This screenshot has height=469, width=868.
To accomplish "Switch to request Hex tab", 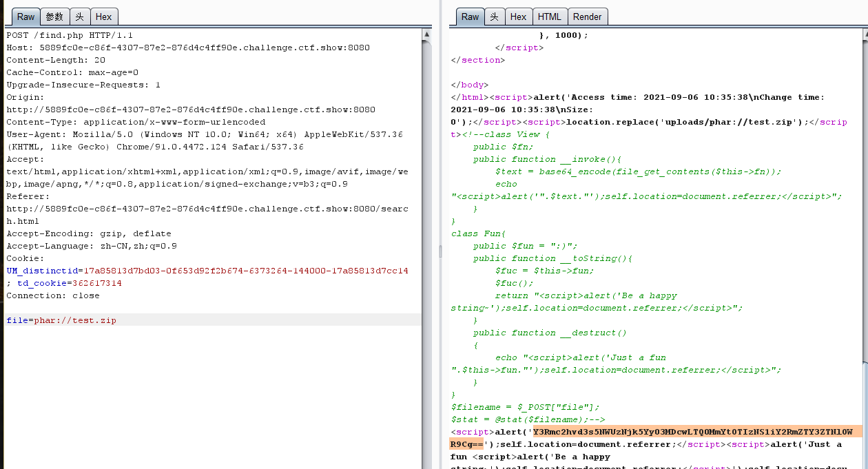I will click(x=104, y=17).
